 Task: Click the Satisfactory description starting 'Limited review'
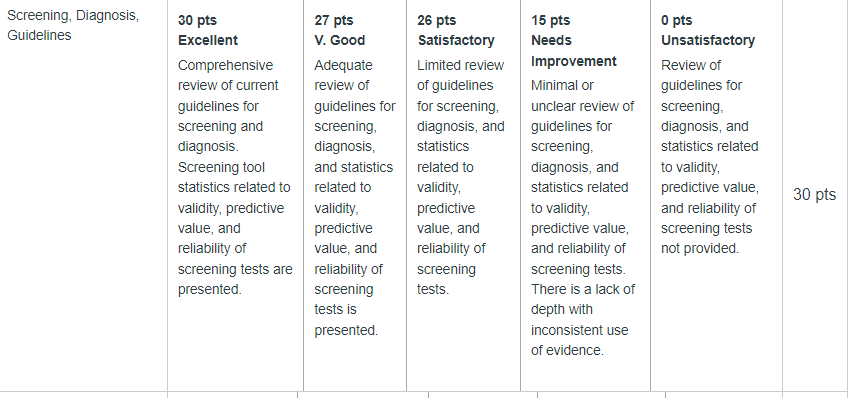point(461,177)
